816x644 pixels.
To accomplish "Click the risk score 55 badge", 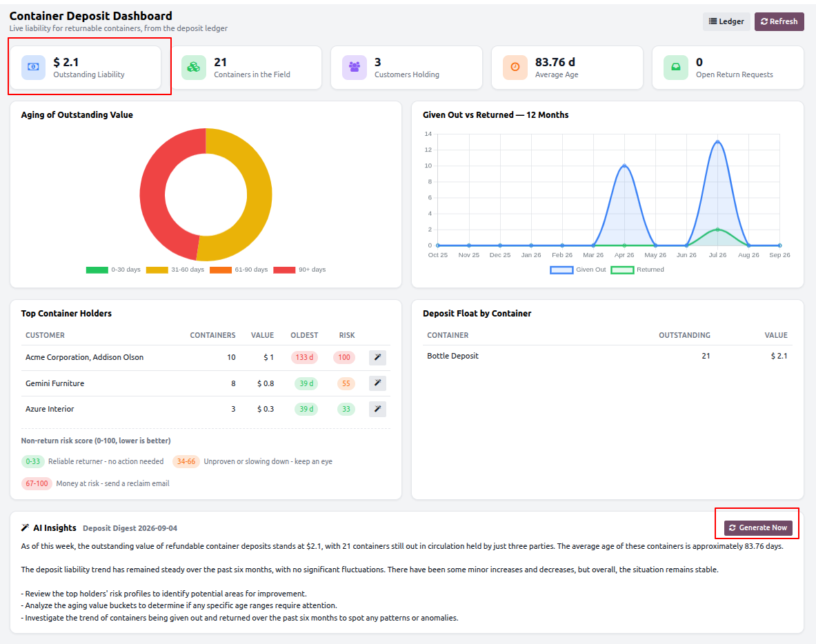I will (x=346, y=383).
